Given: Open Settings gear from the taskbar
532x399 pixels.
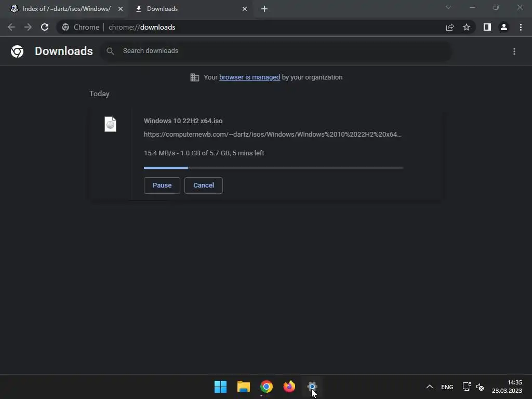Looking at the screenshot, I should coord(312,387).
